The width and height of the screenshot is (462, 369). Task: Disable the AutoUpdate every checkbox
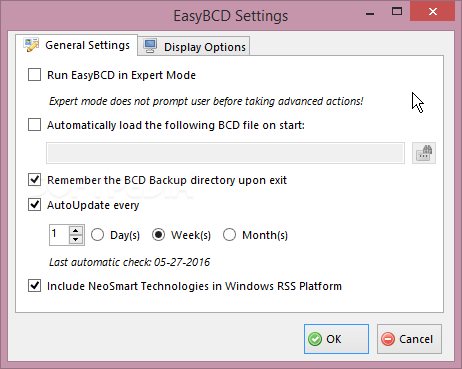35,205
